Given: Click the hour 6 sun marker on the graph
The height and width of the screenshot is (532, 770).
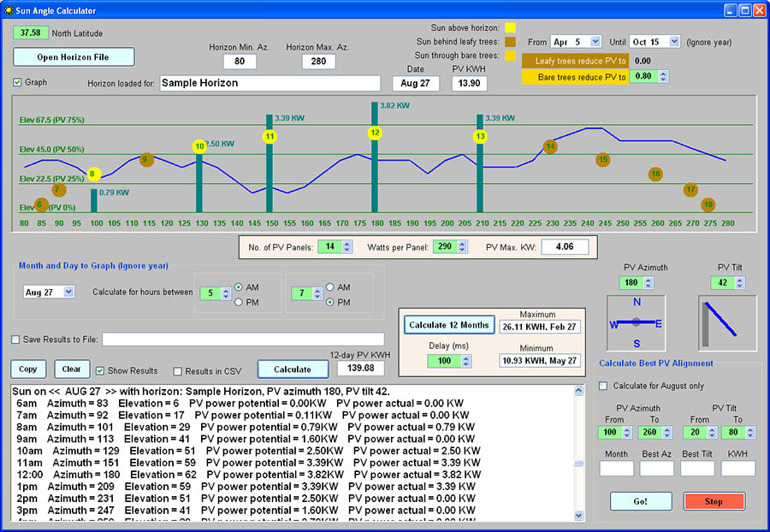Looking at the screenshot, I should [x=41, y=204].
